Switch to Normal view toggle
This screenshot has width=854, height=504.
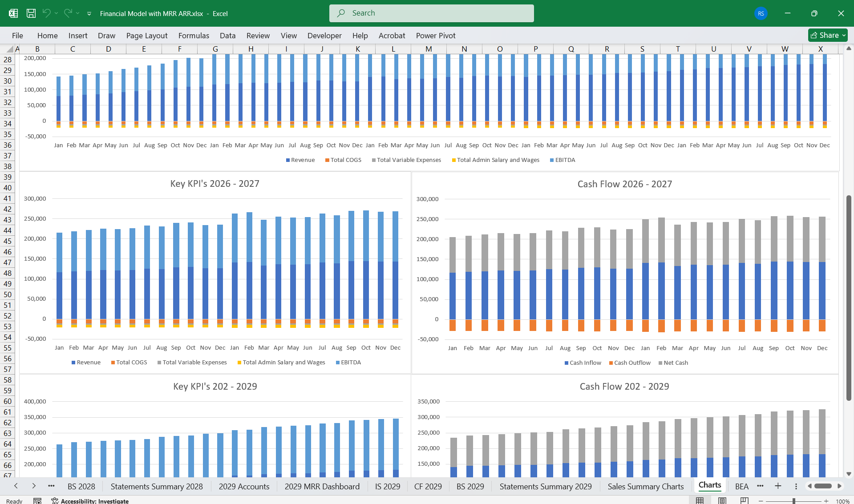coord(699,500)
